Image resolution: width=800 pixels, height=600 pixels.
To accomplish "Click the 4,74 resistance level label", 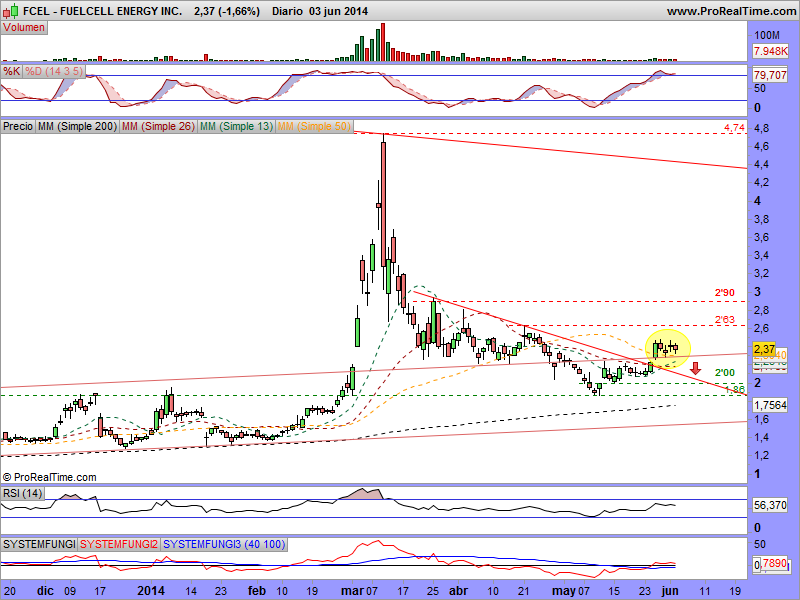I will [735, 128].
